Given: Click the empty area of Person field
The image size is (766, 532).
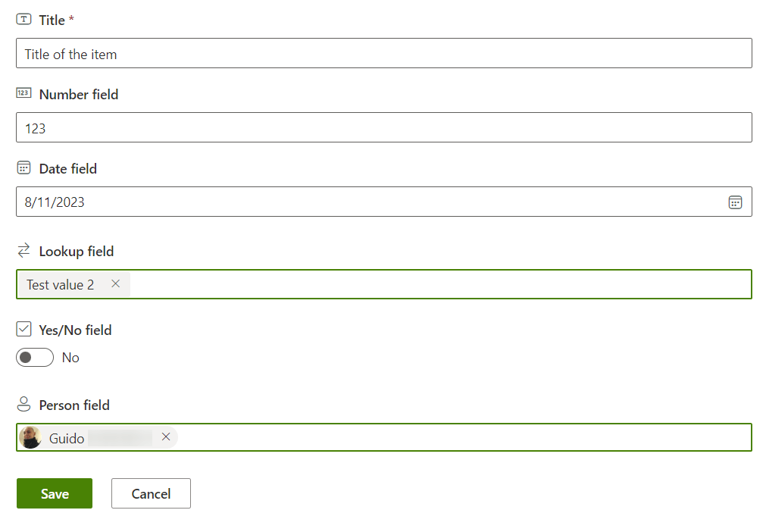Looking at the screenshot, I should tap(462, 438).
